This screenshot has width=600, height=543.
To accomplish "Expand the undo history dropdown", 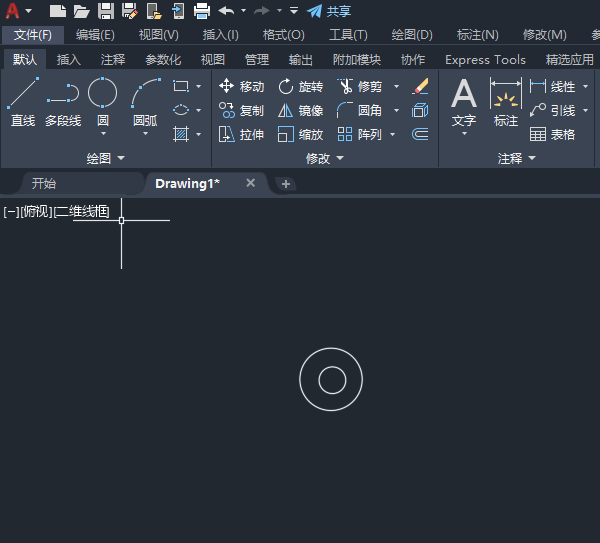I will 243,11.
